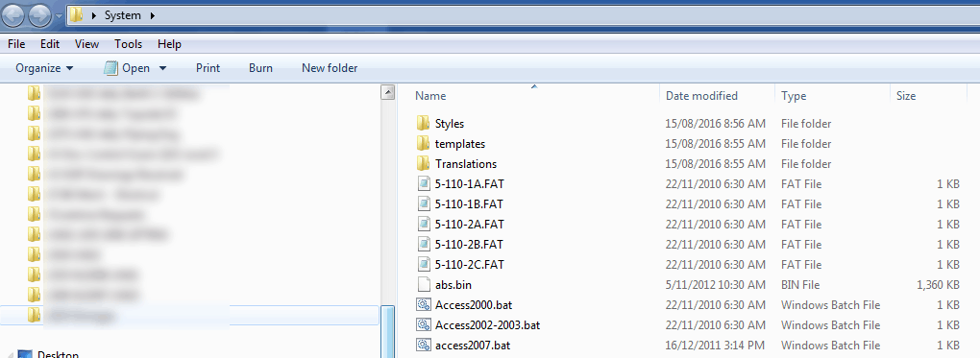The width and height of the screenshot is (980, 358).
Task: Open the View menu
Action: [x=86, y=44]
